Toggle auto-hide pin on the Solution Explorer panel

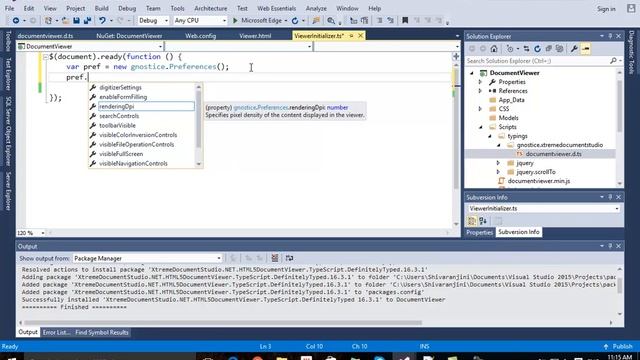(x=610, y=36)
